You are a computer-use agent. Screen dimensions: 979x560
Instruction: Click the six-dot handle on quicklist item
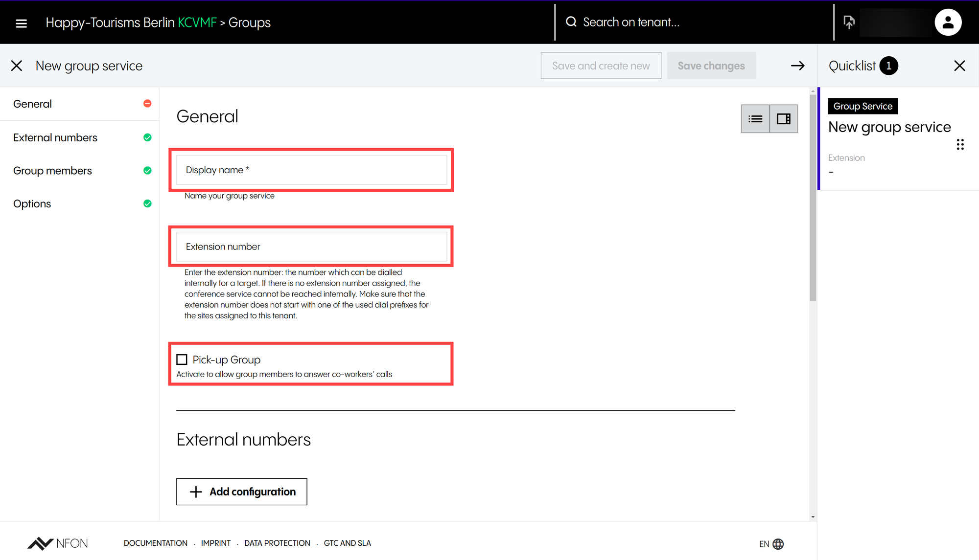[960, 144]
